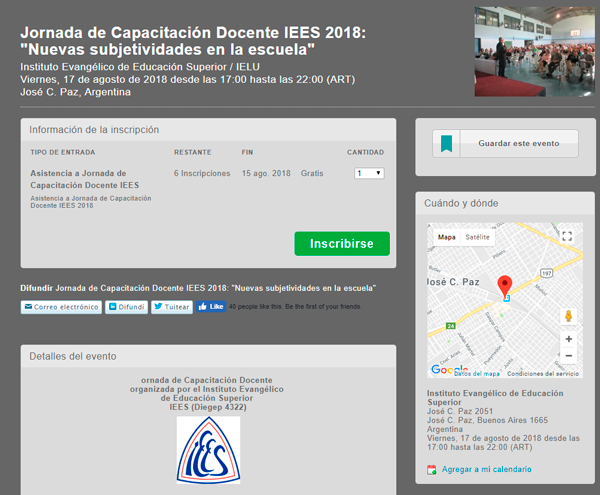Click the Street View pegman icon

pos(569,316)
